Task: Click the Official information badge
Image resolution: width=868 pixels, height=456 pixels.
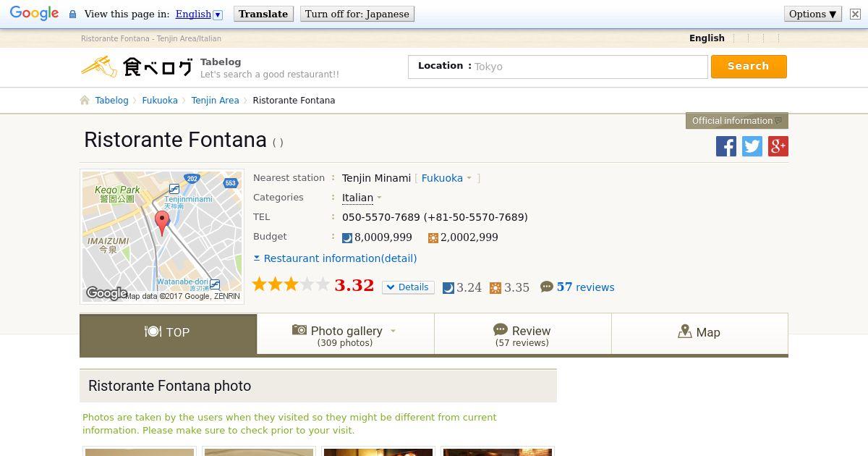Action: tap(736, 121)
